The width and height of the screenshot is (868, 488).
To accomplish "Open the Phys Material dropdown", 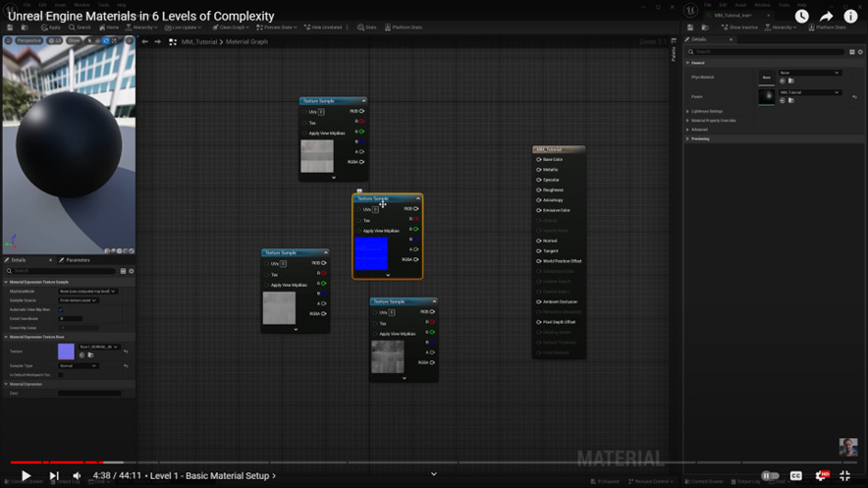I will (x=809, y=73).
